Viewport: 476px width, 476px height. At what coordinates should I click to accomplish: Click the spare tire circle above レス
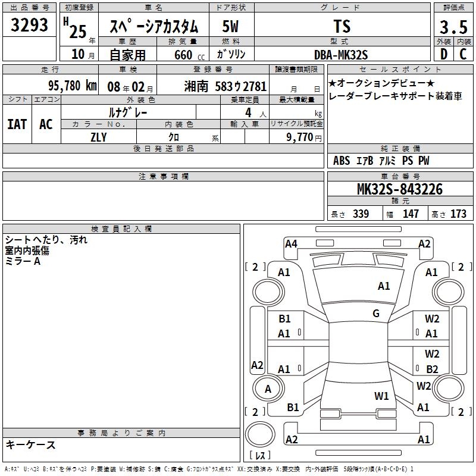260,435
